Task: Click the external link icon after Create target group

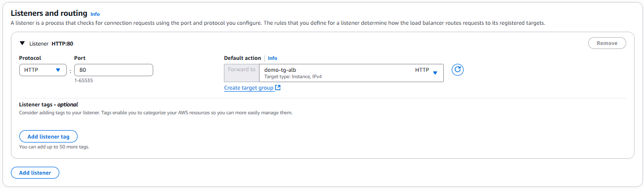Action: (278, 88)
